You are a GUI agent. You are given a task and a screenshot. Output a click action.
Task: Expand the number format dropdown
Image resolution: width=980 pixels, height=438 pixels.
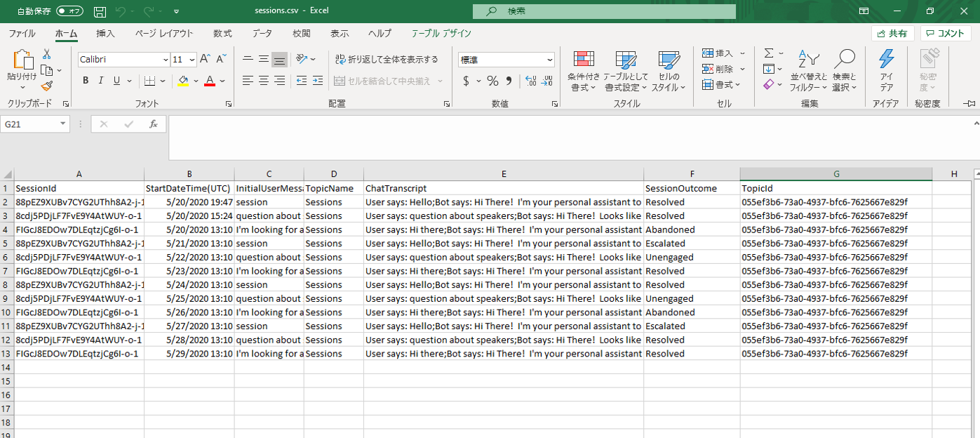[549, 60]
